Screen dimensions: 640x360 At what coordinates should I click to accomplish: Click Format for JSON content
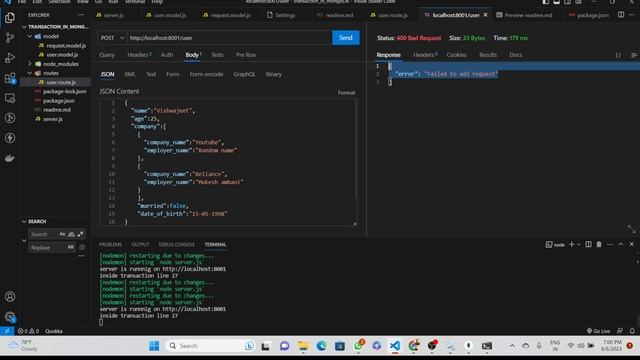click(346, 93)
